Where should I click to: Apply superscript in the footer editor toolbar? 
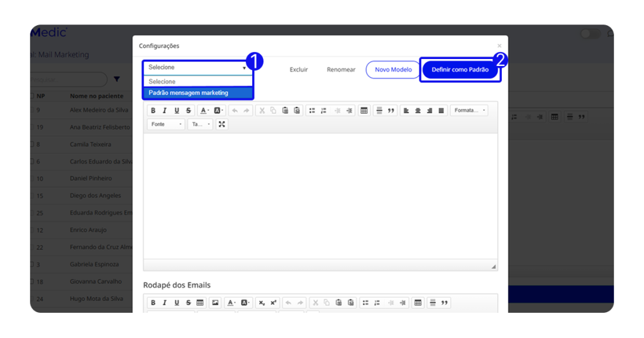[x=274, y=303]
